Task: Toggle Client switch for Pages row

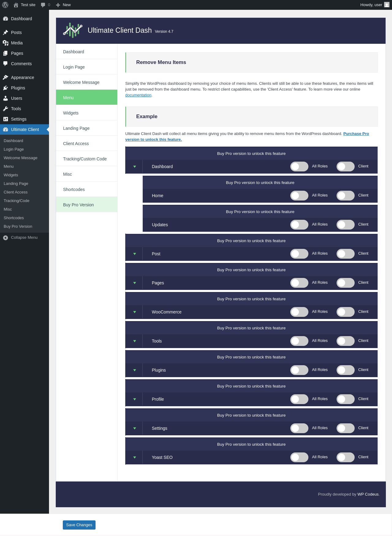Action: 345,283
